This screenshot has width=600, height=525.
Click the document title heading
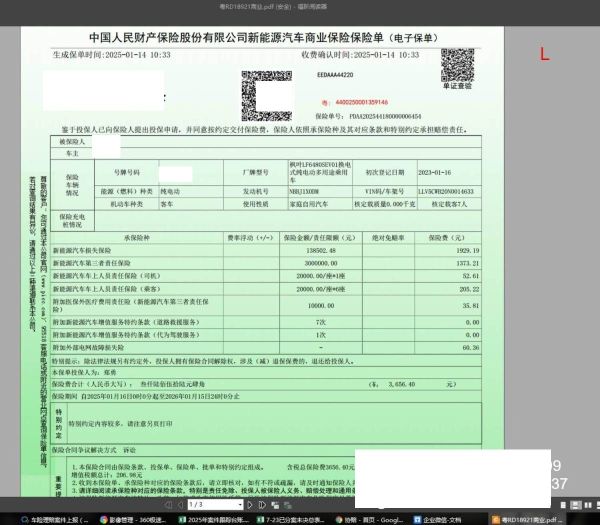point(264,38)
